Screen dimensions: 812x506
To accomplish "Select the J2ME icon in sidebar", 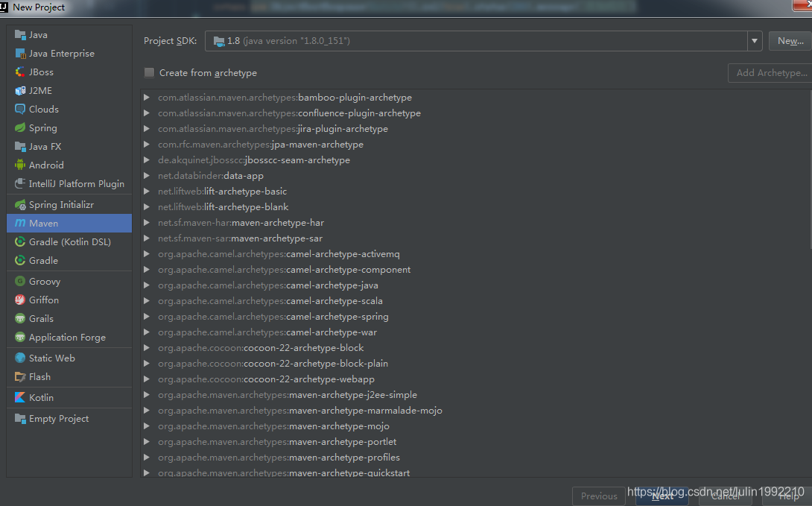I will tap(20, 91).
